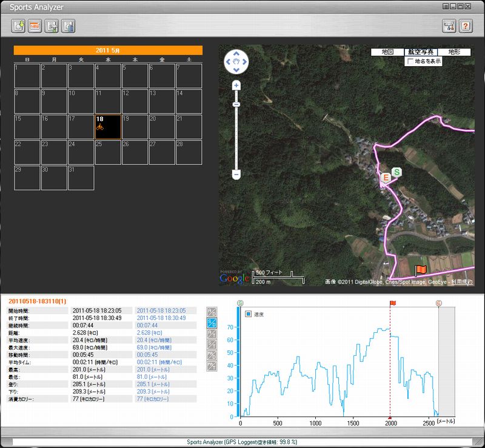The height and width of the screenshot is (448, 485).
Task: Zoom in the map with the plus button
Action: tap(236, 85)
